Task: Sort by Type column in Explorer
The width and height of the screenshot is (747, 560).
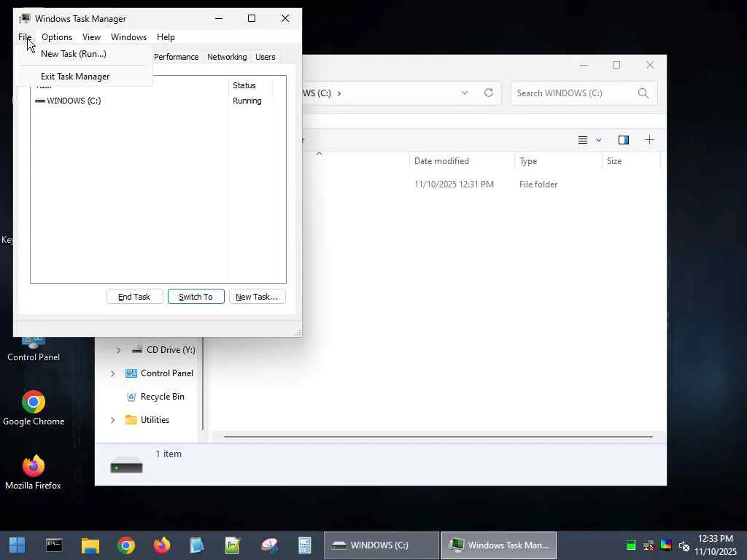Action: [558, 161]
